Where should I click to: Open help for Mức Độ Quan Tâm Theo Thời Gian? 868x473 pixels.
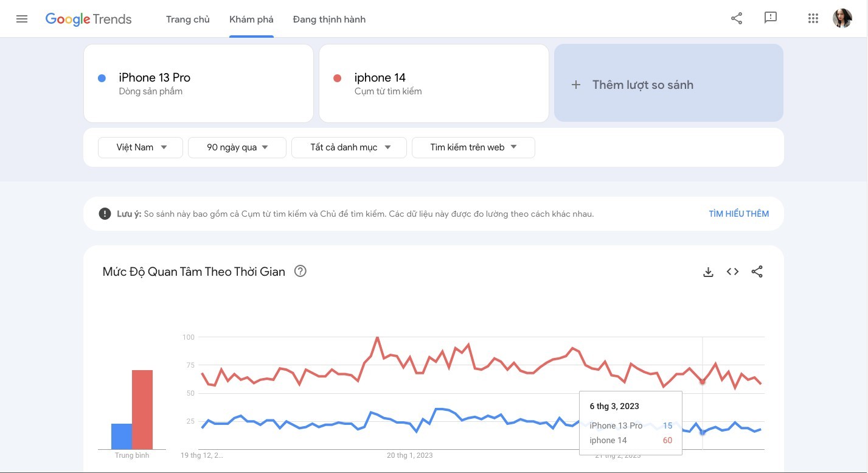[300, 272]
